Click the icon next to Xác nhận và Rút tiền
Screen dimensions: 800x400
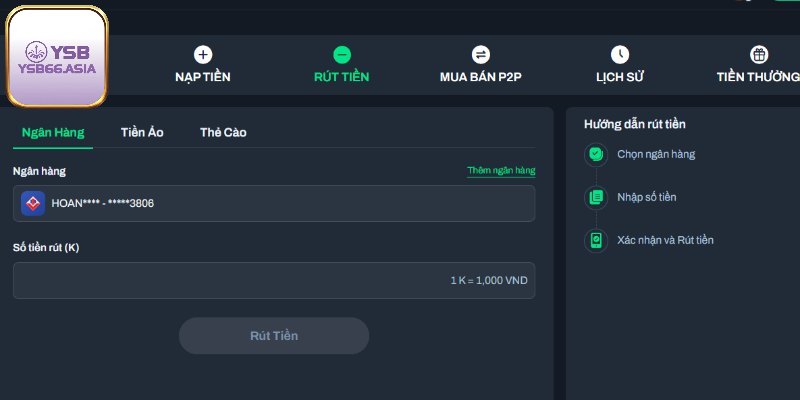[x=596, y=240]
